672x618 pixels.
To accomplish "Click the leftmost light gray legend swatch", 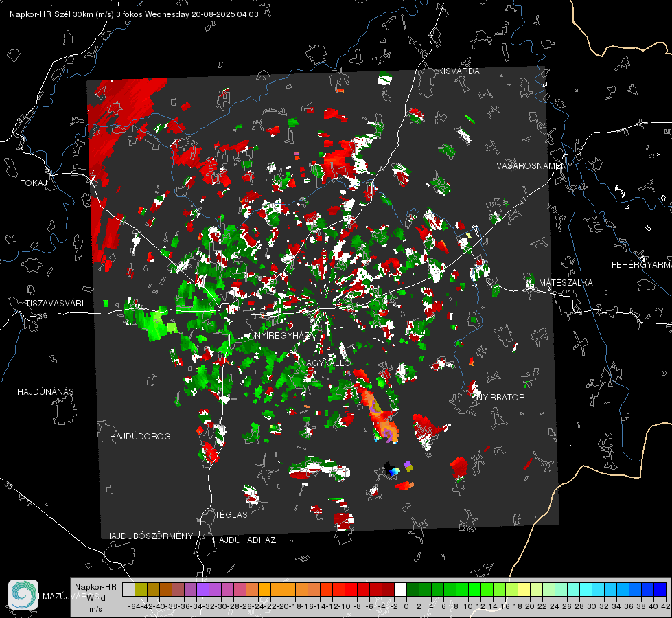I will click(x=128, y=589).
